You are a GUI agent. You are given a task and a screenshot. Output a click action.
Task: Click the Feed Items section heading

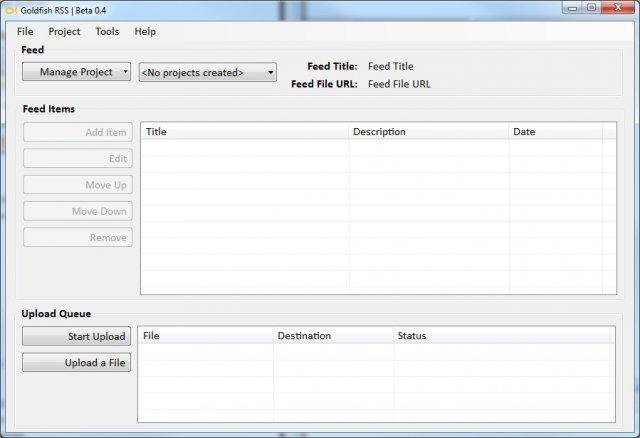49,109
